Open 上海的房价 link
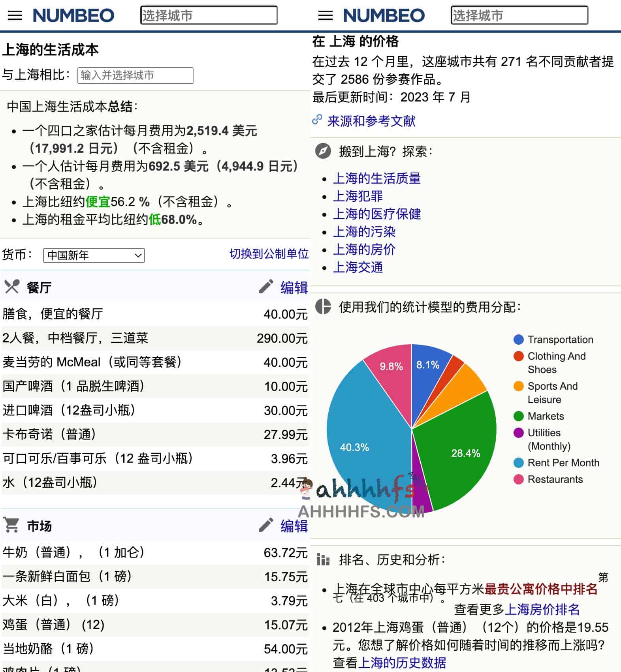 [364, 250]
